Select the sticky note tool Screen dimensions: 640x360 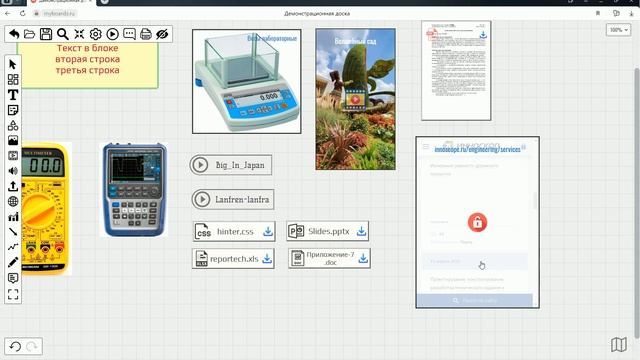point(13,110)
